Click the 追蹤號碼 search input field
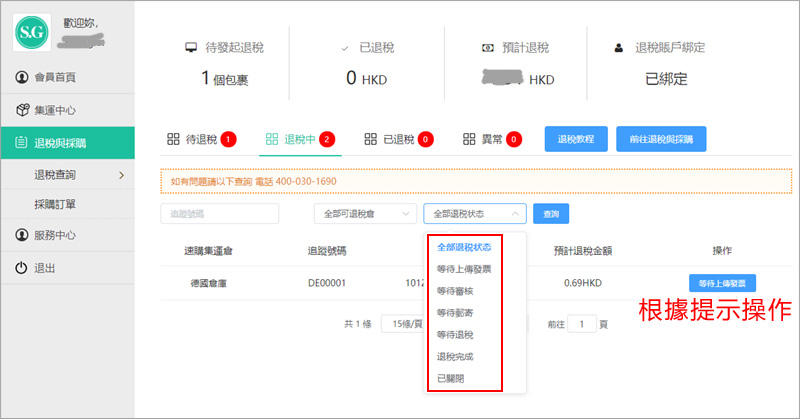This screenshot has height=419, width=800. click(219, 213)
